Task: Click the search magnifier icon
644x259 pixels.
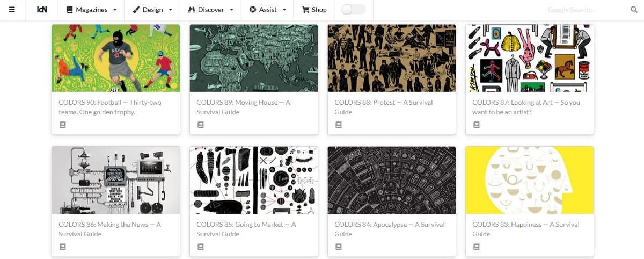Action: click(633, 10)
